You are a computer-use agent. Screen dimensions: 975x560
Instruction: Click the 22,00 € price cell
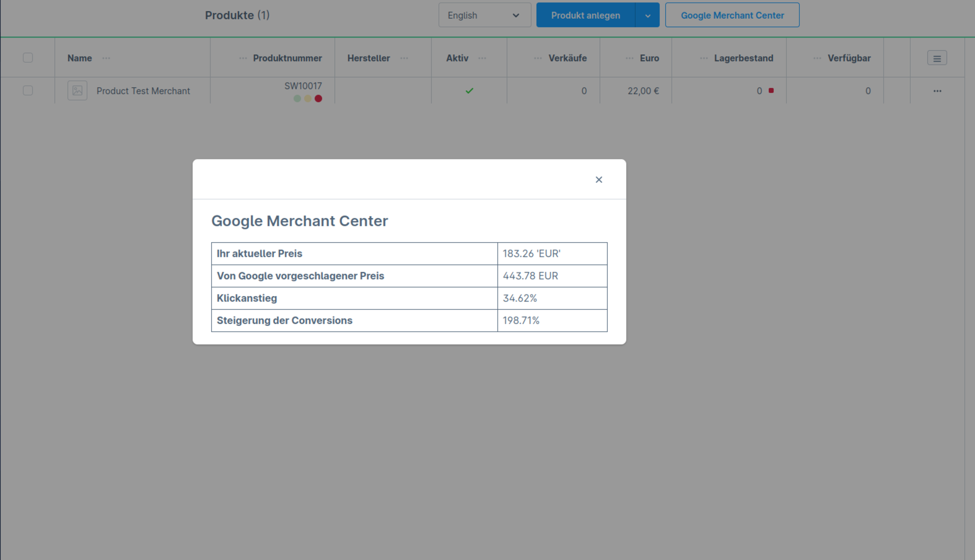pos(643,91)
